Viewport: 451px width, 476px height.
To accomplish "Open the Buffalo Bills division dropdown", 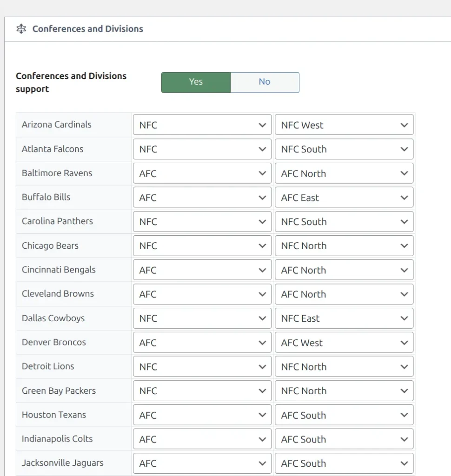I will [344, 197].
